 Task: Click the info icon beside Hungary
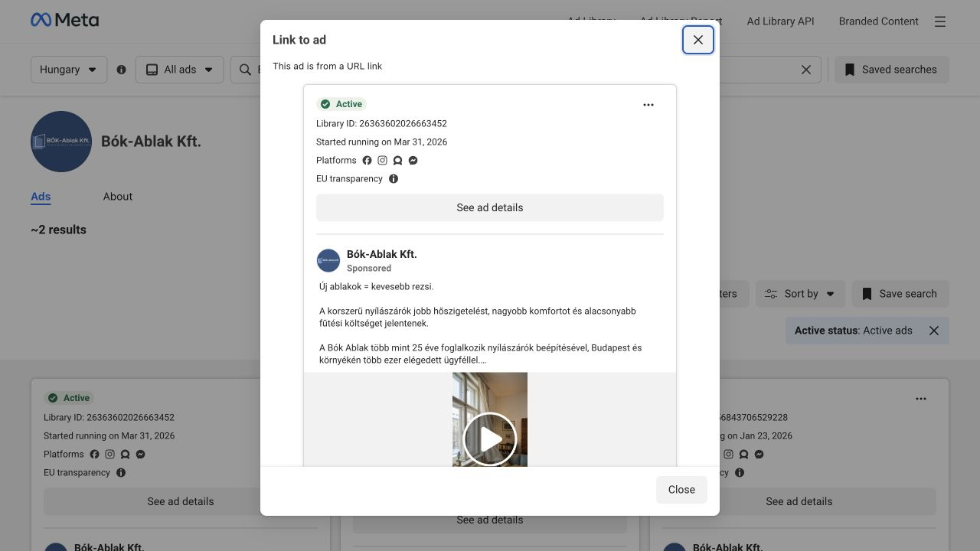[121, 70]
